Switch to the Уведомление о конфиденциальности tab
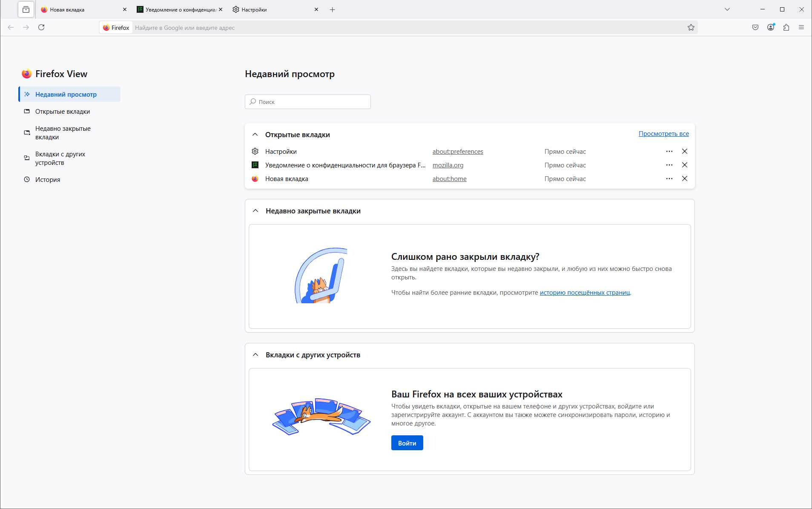Screen dimensions: 812x509 pos(180,9)
